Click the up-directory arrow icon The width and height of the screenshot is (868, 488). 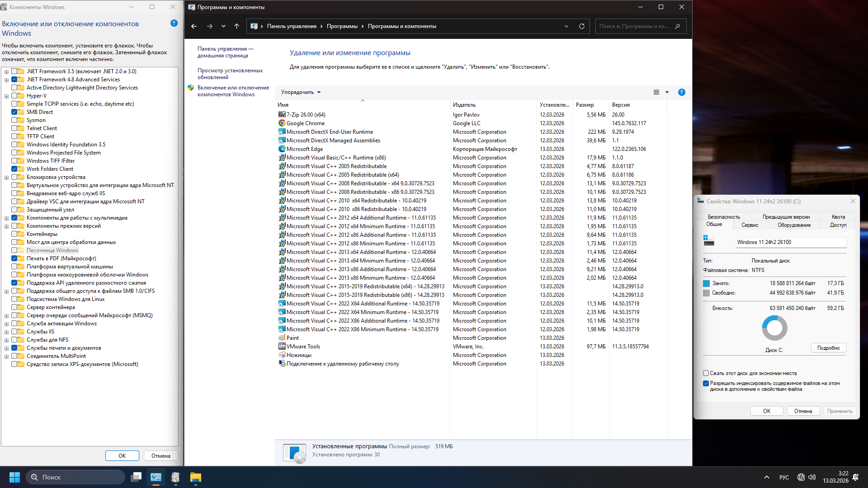[x=236, y=26]
